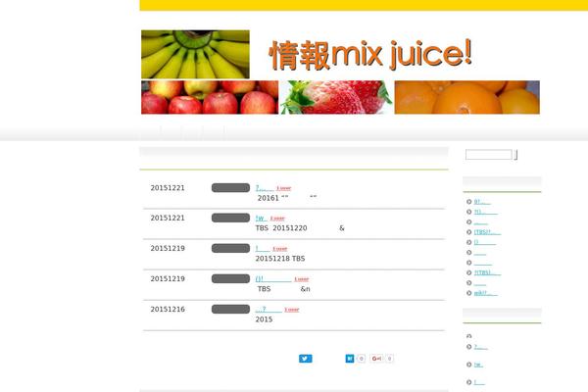Open sidebar link starting with 'mik!!'
This screenshot has height=392, width=588.
click(486, 293)
